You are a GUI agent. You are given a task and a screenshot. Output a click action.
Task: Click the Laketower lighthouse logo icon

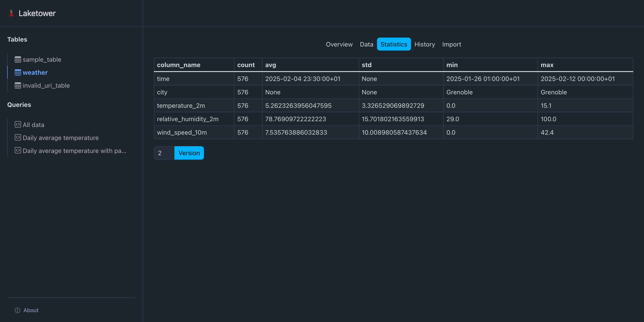[x=11, y=13]
